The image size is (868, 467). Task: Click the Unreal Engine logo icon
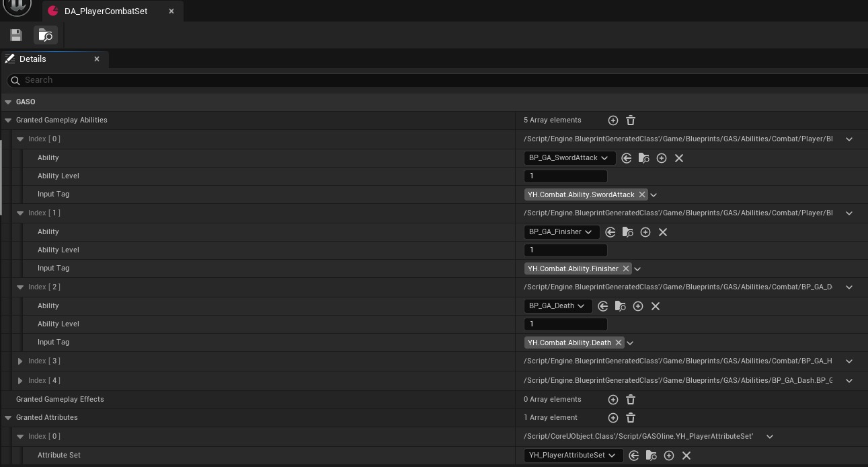click(x=17, y=7)
